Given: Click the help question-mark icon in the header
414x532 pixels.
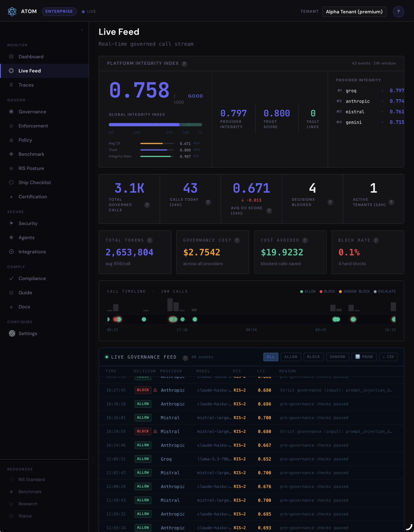Looking at the screenshot, I should (x=398, y=12).
